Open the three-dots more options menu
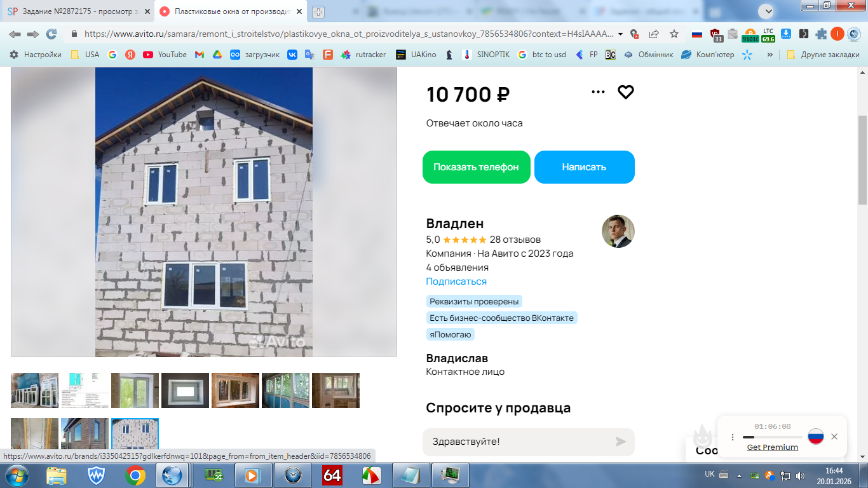868x488 pixels. (x=598, y=92)
